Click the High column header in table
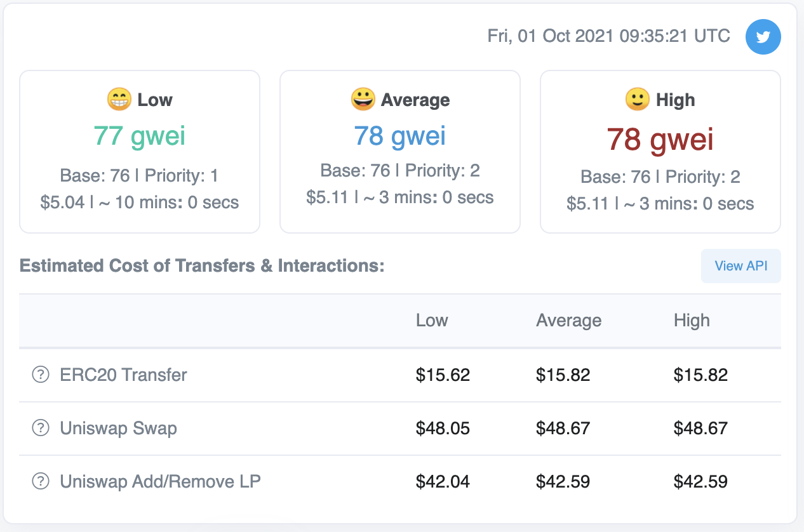804x532 pixels. point(692,321)
